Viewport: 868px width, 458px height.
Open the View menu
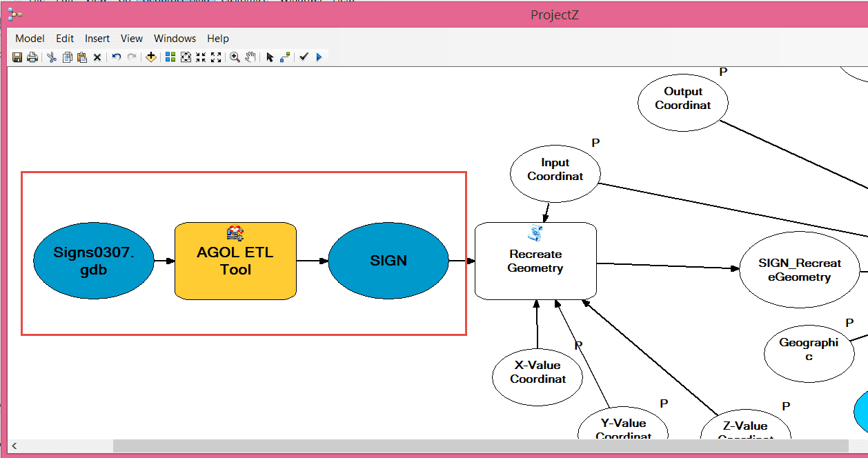[x=132, y=39]
